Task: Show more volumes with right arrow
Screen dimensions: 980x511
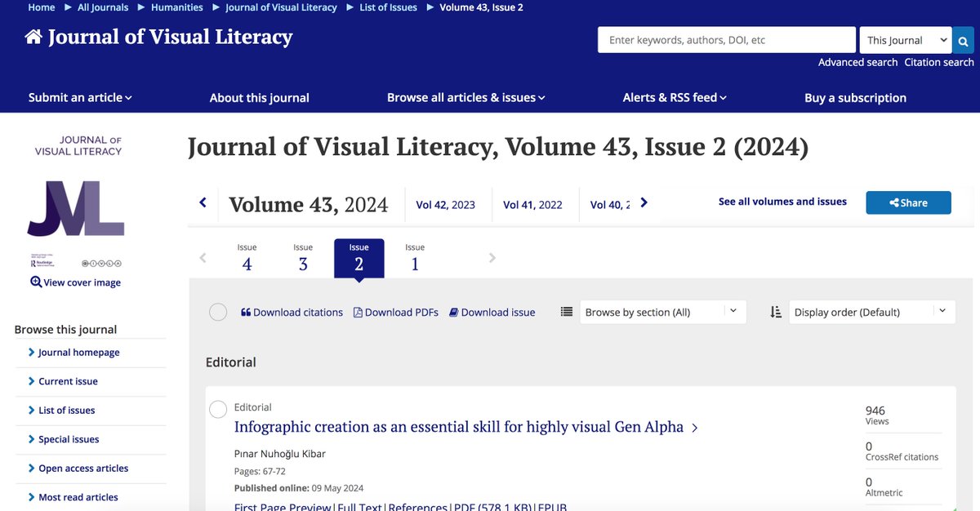Action: click(644, 202)
